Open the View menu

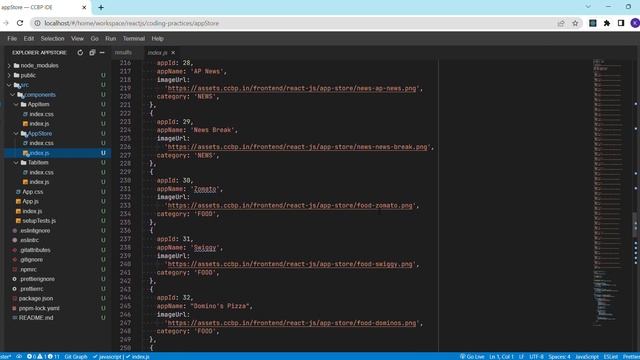click(x=77, y=38)
